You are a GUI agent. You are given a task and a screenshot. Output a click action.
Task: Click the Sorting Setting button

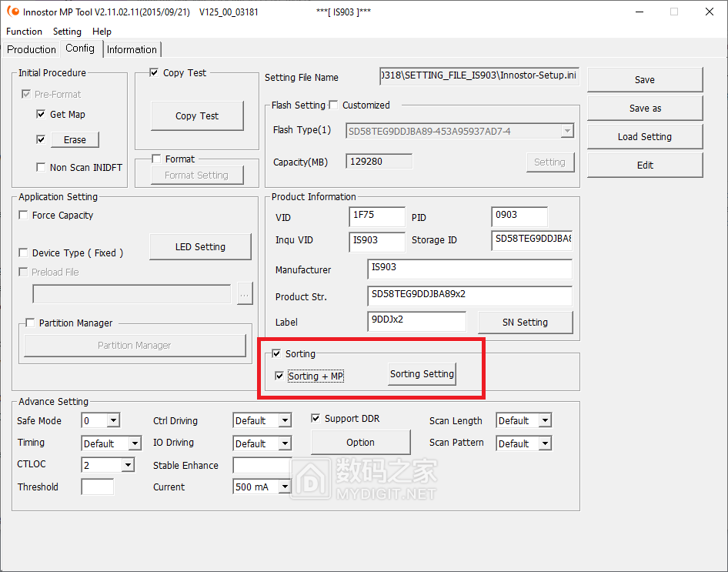point(422,374)
